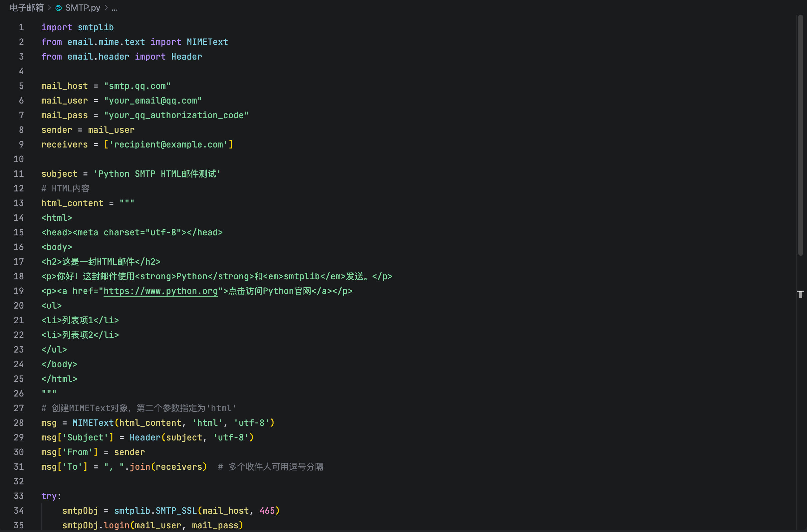Click the subject string 'Python SMTP HTML邮件测试'
This screenshot has height=532, width=807.
(157, 174)
